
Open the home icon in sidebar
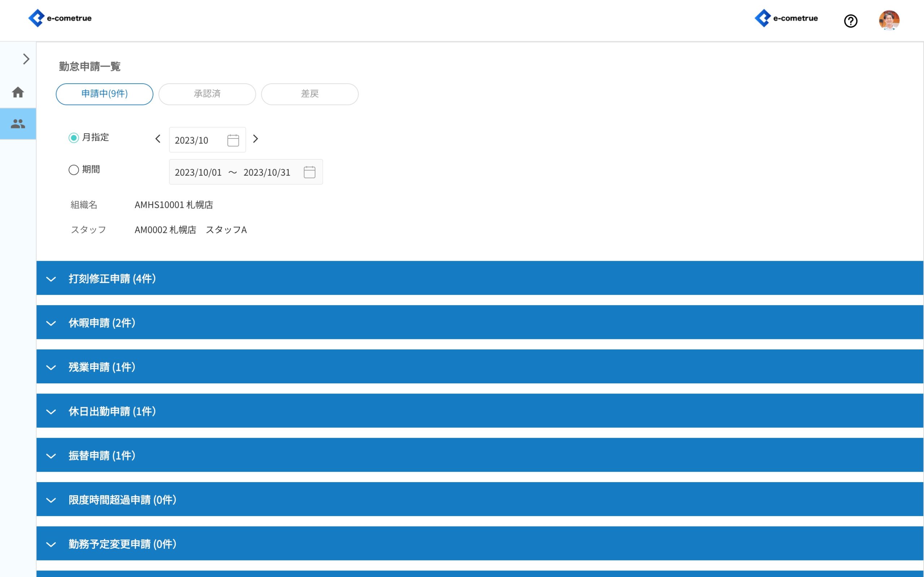click(18, 92)
